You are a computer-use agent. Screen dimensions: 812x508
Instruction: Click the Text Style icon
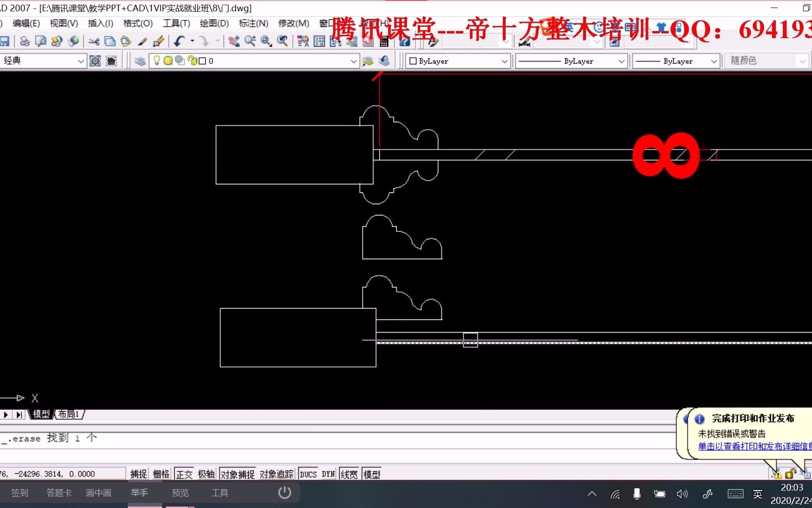point(433,41)
